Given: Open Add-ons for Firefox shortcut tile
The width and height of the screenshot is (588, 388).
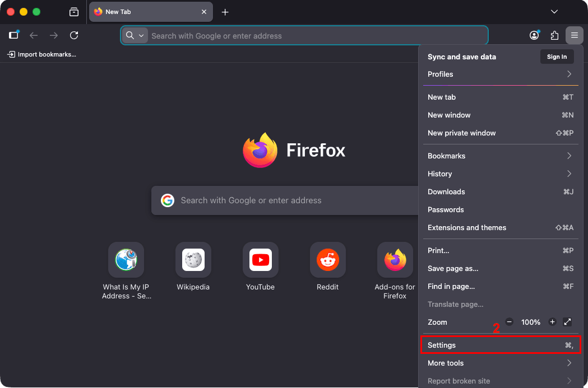Looking at the screenshot, I should click(395, 271).
